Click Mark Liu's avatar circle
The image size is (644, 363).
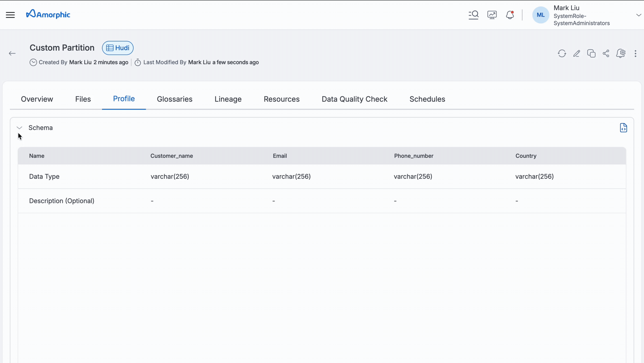click(540, 15)
